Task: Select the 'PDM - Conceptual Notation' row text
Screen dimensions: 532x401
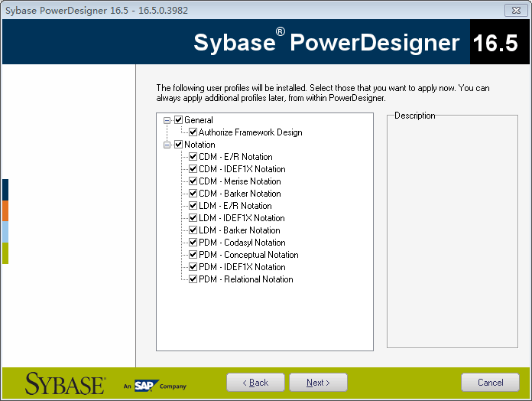Action: point(248,255)
